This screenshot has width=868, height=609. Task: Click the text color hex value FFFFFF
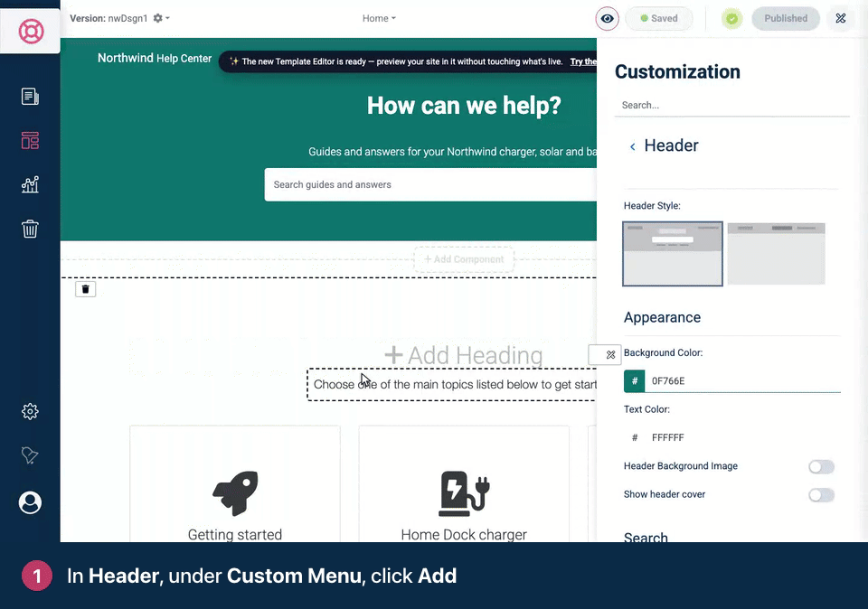point(667,437)
